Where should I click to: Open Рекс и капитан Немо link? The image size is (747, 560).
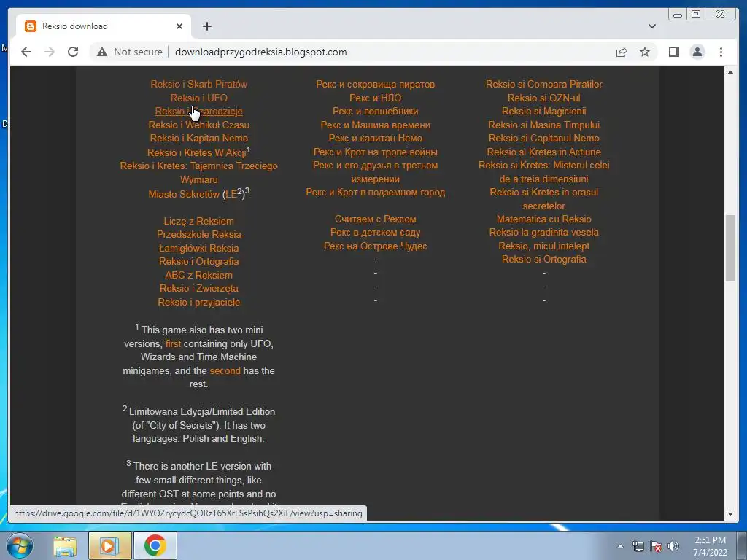(376, 138)
